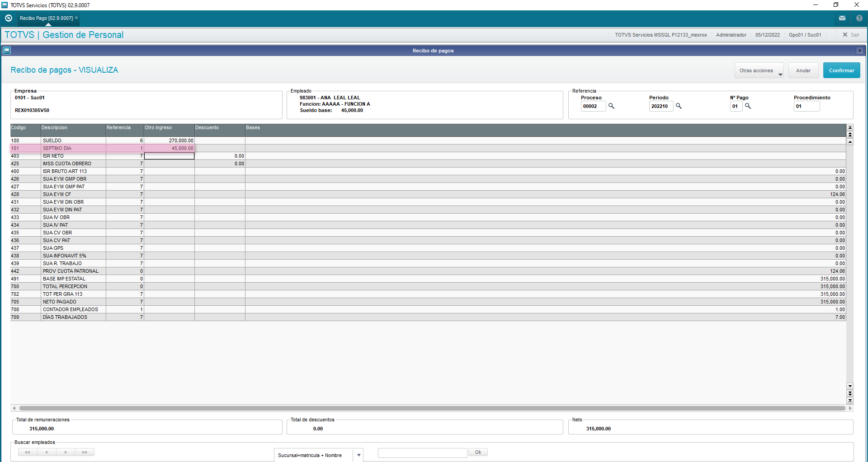Image resolution: width=868 pixels, height=462 pixels.
Task: Click the Anular button
Action: [x=803, y=70]
